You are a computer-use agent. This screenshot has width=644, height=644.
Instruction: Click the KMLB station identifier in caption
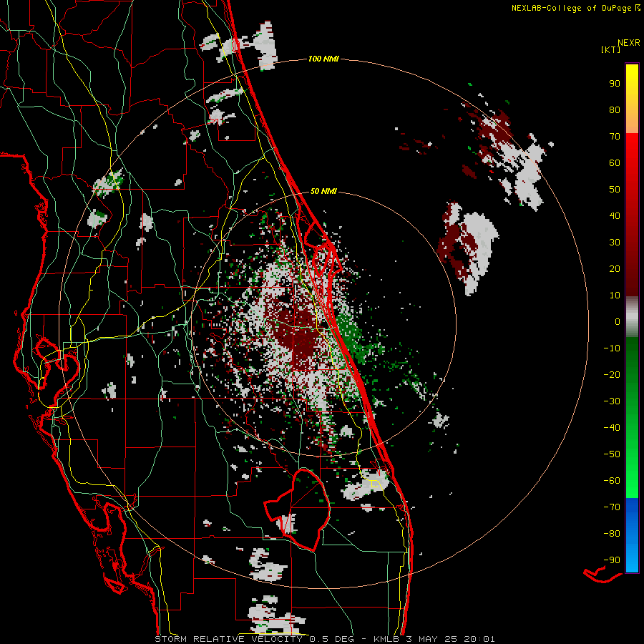[386, 639]
